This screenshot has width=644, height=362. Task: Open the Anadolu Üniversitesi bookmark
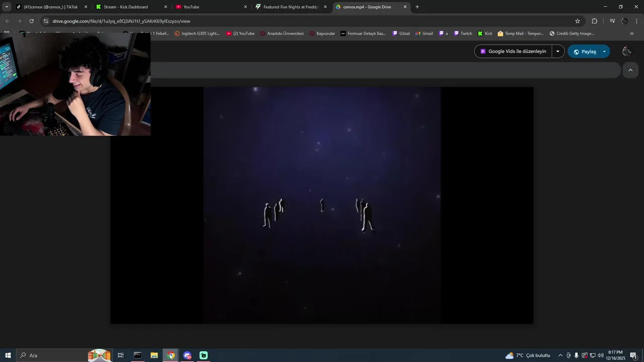tap(282, 34)
